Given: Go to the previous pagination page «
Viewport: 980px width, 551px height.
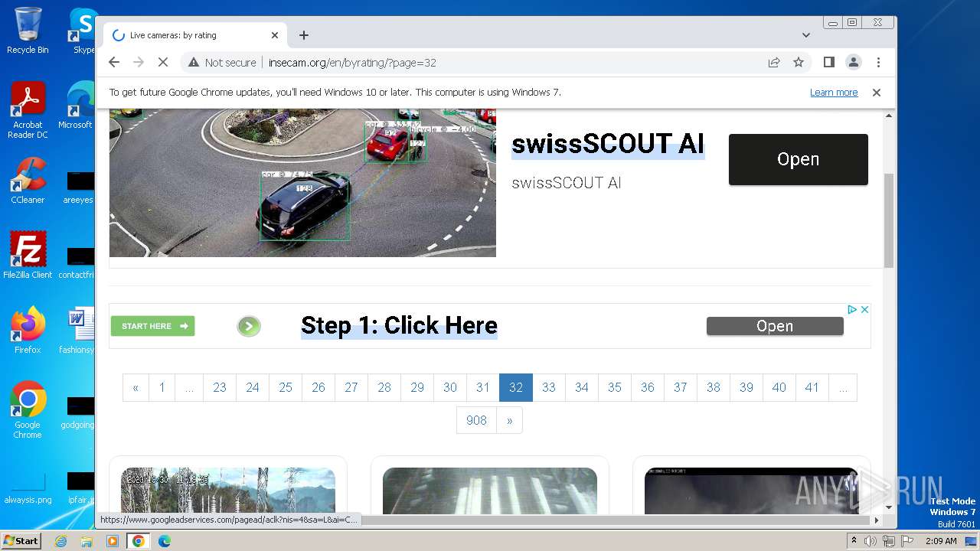Looking at the screenshot, I should click(136, 387).
